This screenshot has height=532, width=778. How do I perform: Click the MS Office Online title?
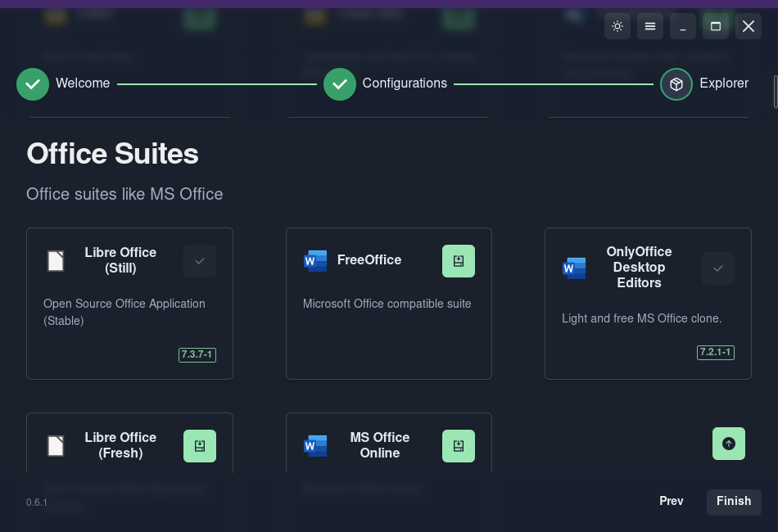click(379, 445)
